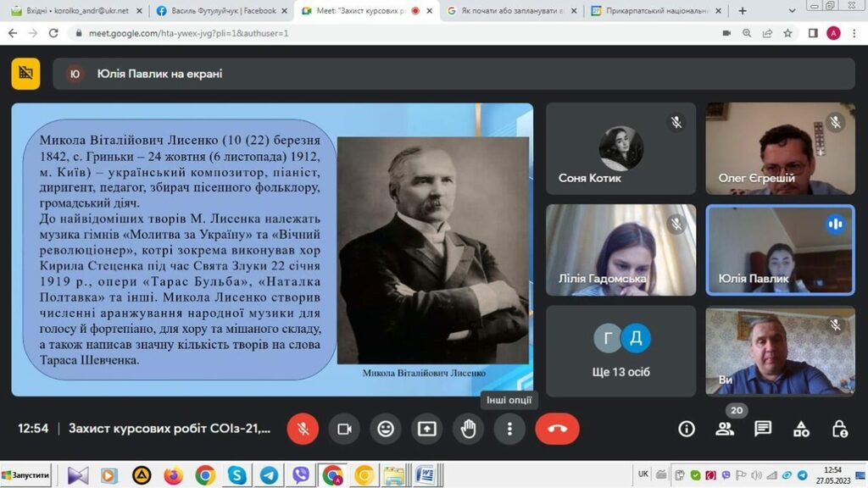The width and height of the screenshot is (868, 488).
Task: Show the participants people panel
Action: (x=725, y=429)
